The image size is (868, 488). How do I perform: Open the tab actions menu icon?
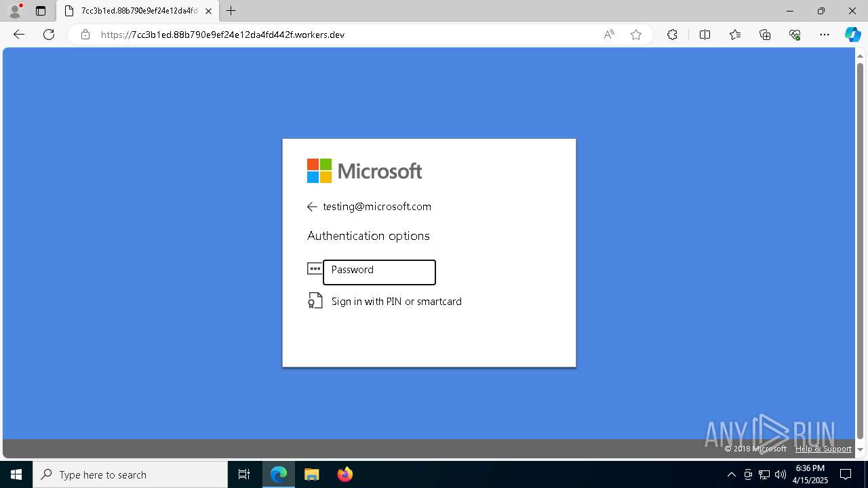41,11
